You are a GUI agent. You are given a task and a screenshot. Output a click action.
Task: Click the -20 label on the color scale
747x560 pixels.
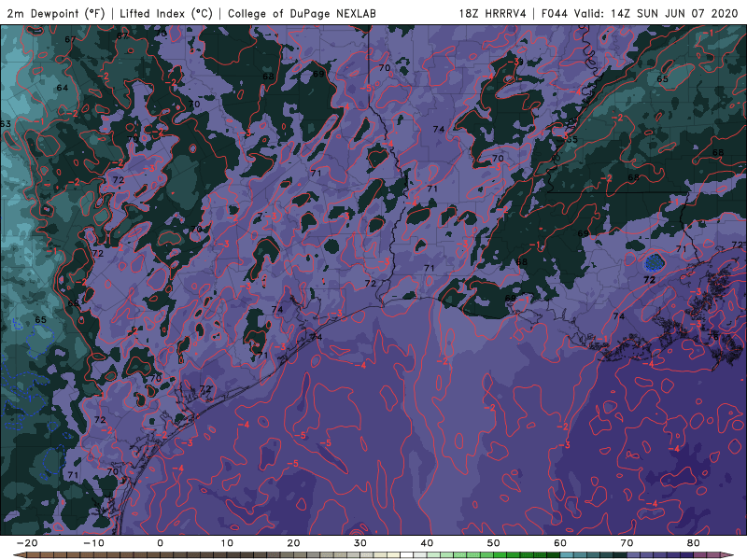27,543
